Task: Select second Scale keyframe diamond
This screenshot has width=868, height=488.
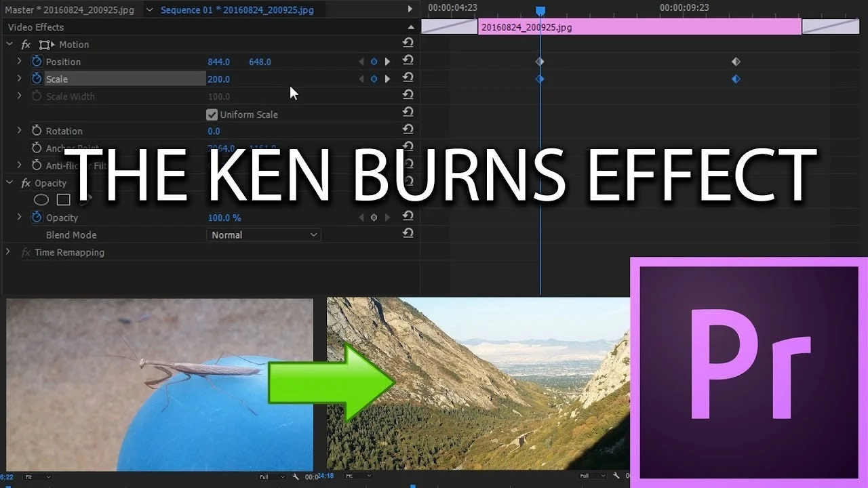Action: [736, 79]
